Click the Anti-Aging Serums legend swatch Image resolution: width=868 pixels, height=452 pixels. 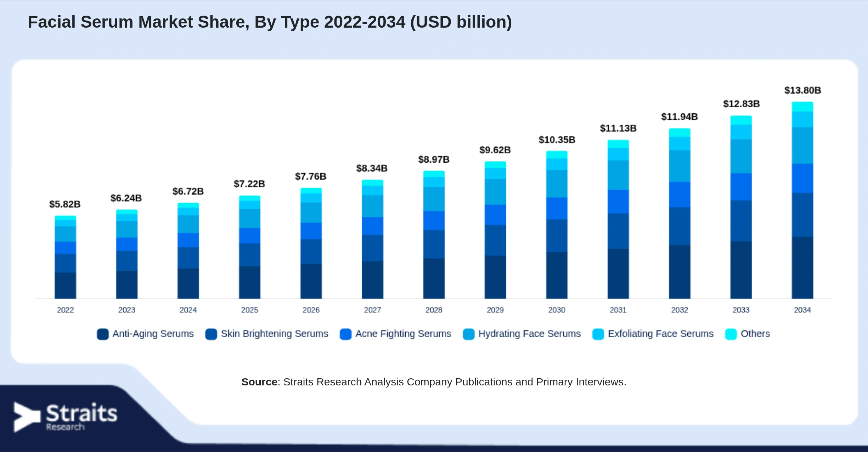point(103,334)
